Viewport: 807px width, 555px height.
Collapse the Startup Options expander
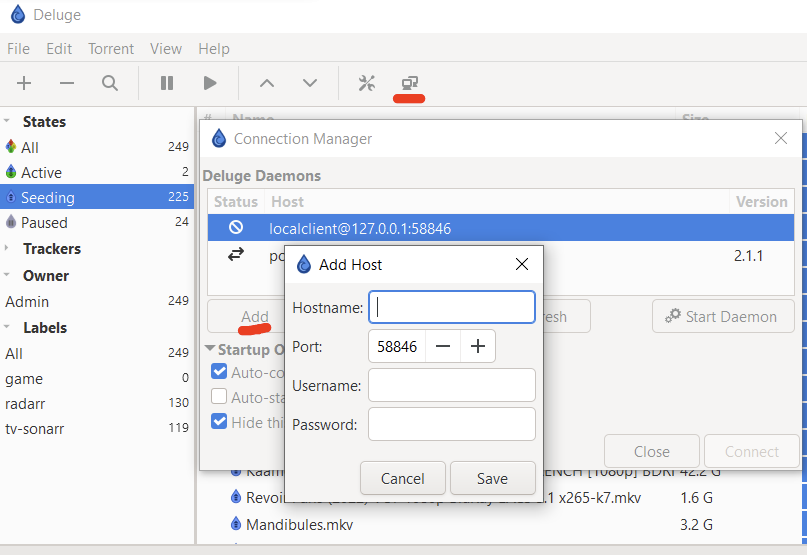click(x=209, y=349)
